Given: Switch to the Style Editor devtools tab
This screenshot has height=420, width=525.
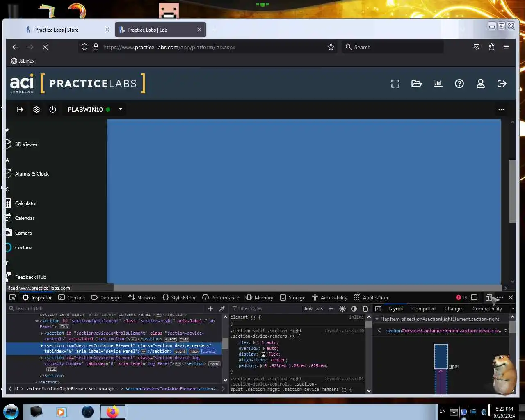Looking at the screenshot, I should click(179, 298).
